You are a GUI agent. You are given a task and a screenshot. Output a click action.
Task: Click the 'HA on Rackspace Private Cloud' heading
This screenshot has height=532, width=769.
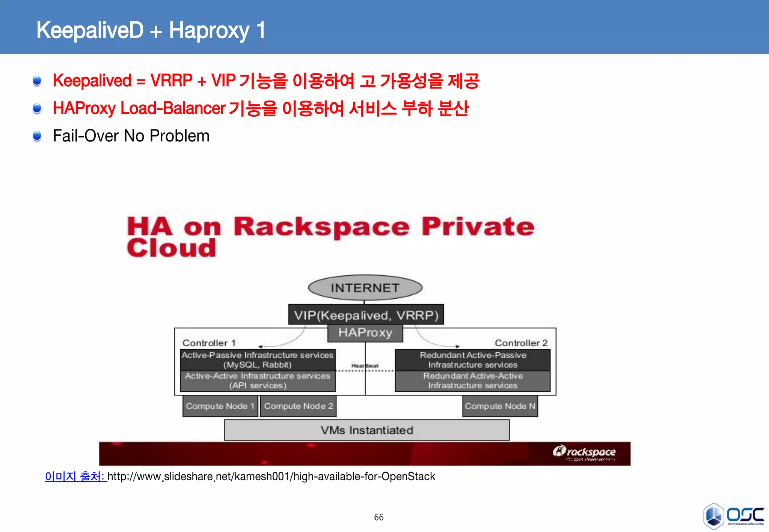click(330, 237)
